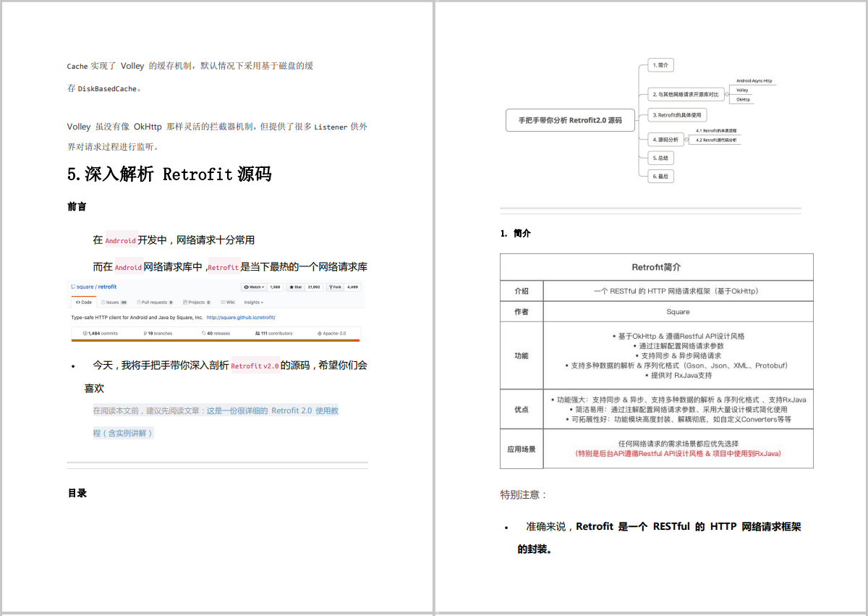Click mind map node '4. 源码分析'
This screenshot has height=616, width=868.
(665, 140)
